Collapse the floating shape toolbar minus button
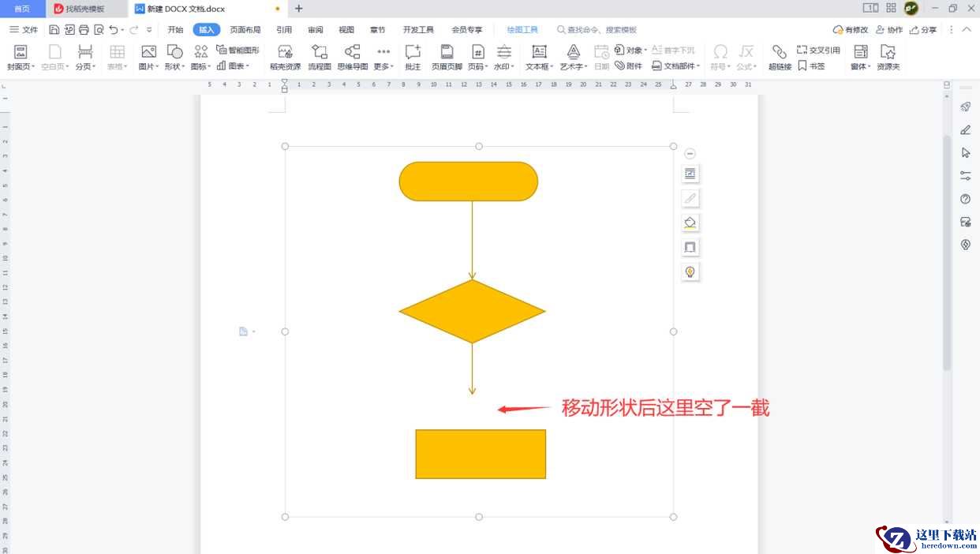 coord(690,154)
